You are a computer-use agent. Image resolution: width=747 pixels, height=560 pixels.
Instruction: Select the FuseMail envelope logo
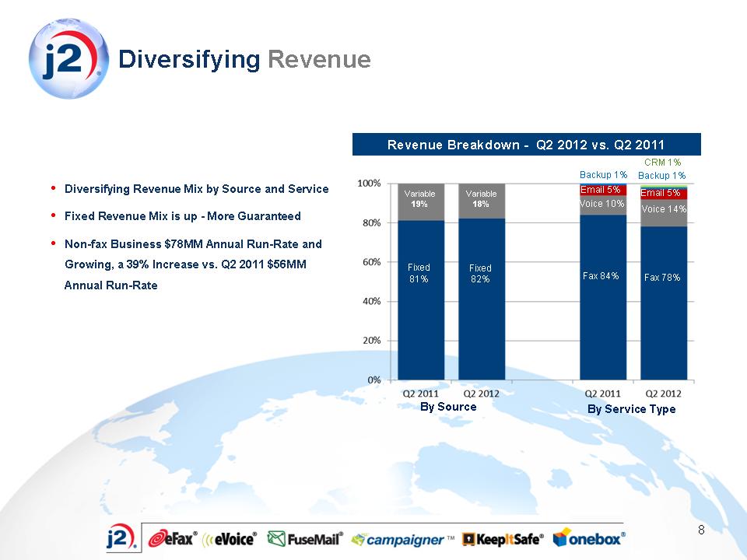[305, 538]
